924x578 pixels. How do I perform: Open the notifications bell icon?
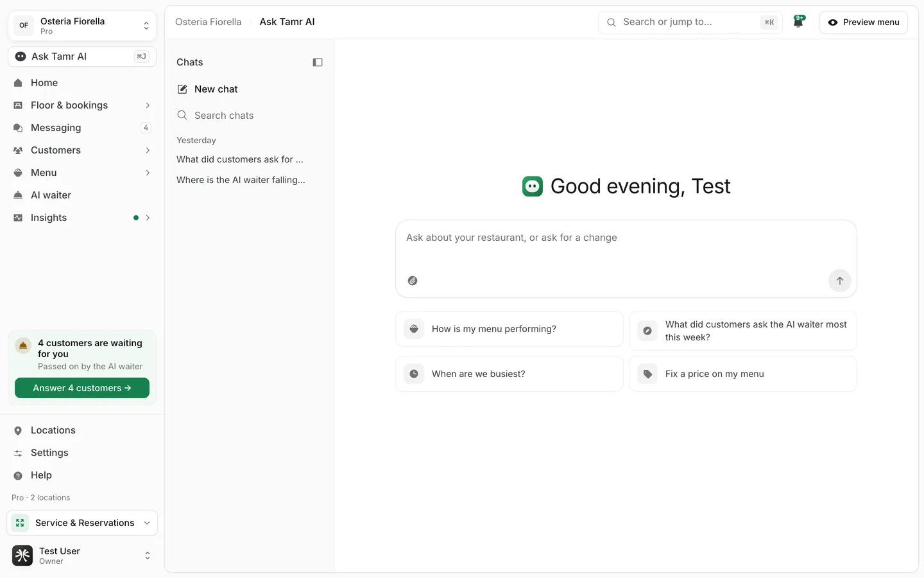(x=798, y=22)
